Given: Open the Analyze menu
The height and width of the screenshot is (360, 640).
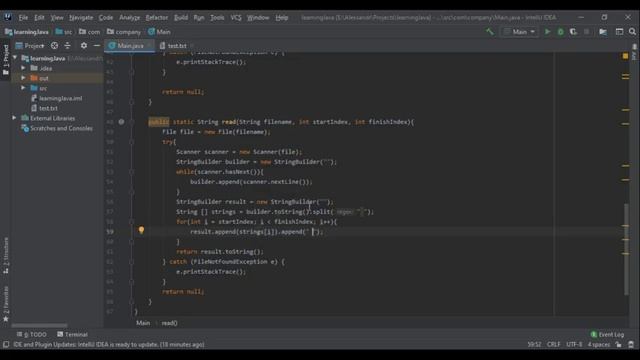Looking at the screenshot, I should pos(129,18).
